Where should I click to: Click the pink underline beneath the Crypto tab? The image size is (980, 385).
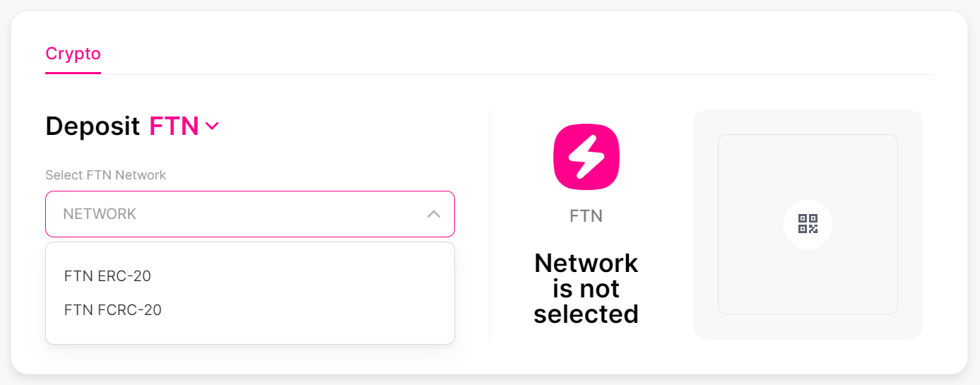[73, 73]
